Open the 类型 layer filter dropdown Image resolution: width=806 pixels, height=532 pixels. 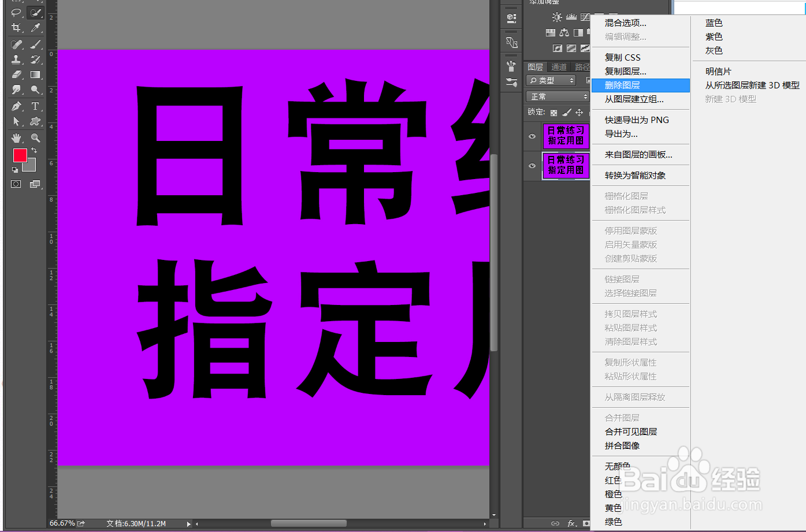click(551, 80)
